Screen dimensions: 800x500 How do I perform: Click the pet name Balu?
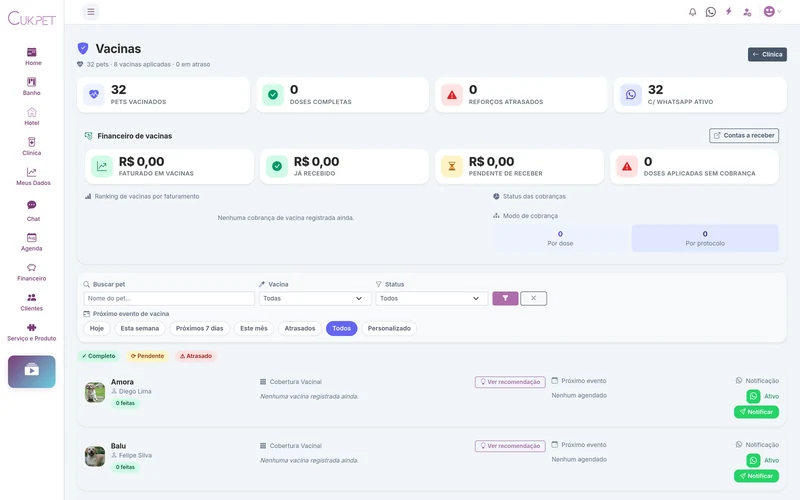118,446
